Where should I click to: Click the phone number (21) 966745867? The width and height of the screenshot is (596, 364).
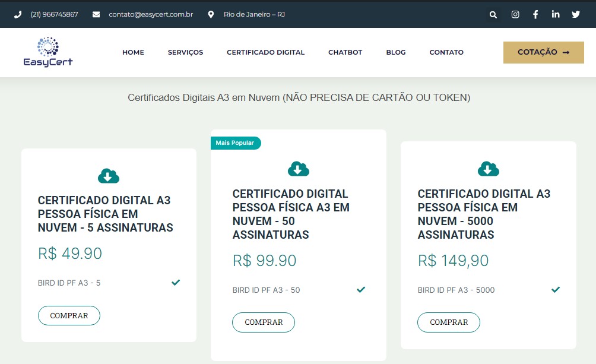[x=55, y=14]
